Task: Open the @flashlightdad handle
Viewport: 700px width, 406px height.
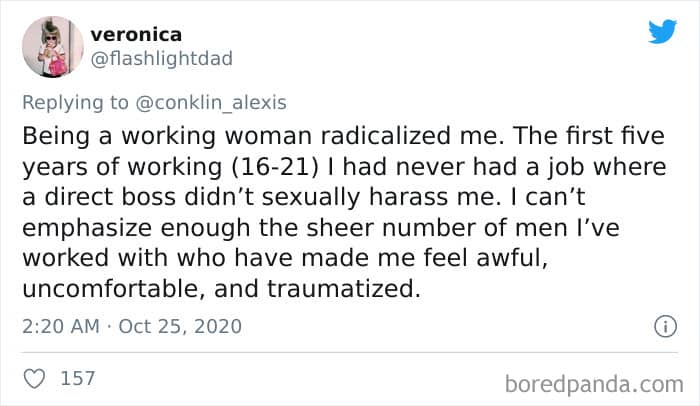Action: click(162, 58)
